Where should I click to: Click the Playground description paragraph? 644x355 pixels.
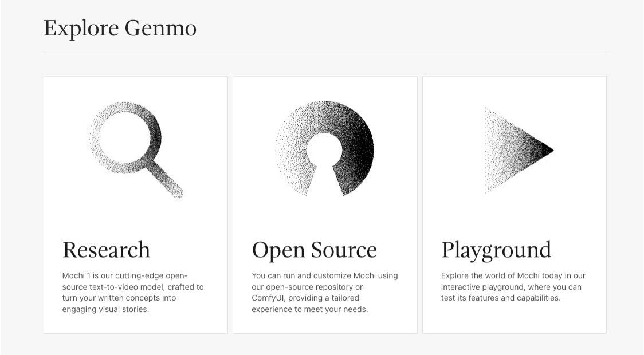[513, 287]
